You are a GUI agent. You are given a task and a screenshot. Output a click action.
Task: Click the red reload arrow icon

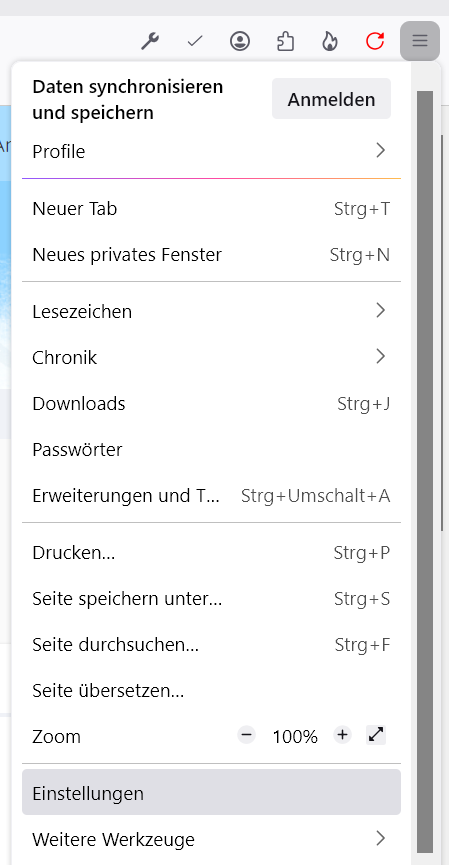(375, 41)
